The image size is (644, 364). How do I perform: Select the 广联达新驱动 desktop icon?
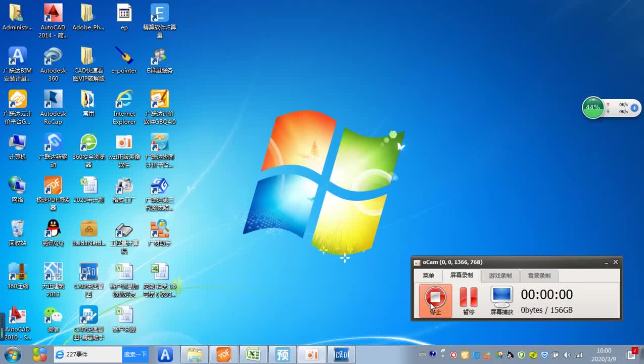[53, 150]
